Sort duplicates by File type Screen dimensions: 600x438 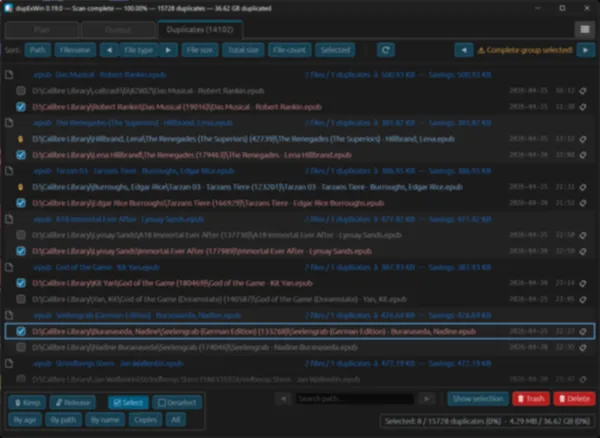[139, 50]
